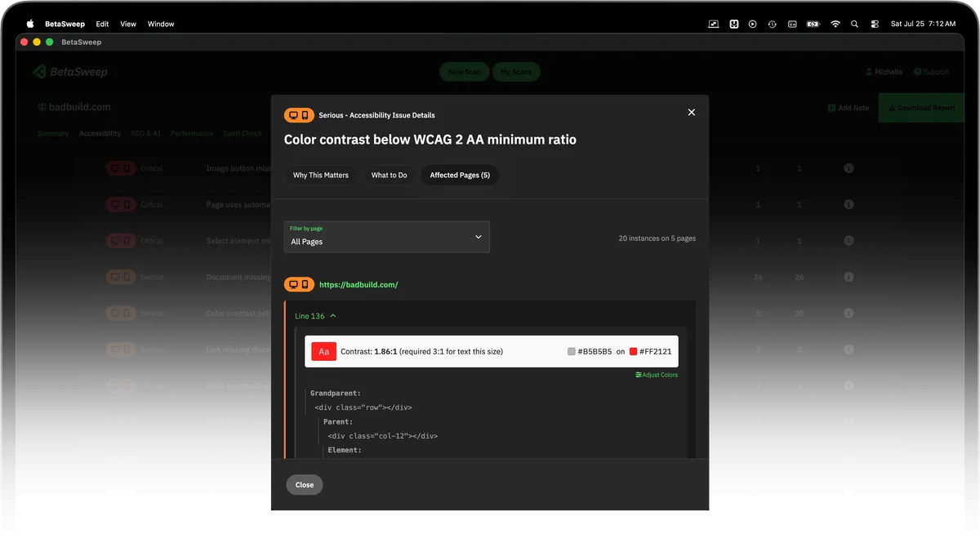Click the BetaSweep logo in header
This screenshot has width=980, height=543.
pyautogui.click(x=70, y=72)
